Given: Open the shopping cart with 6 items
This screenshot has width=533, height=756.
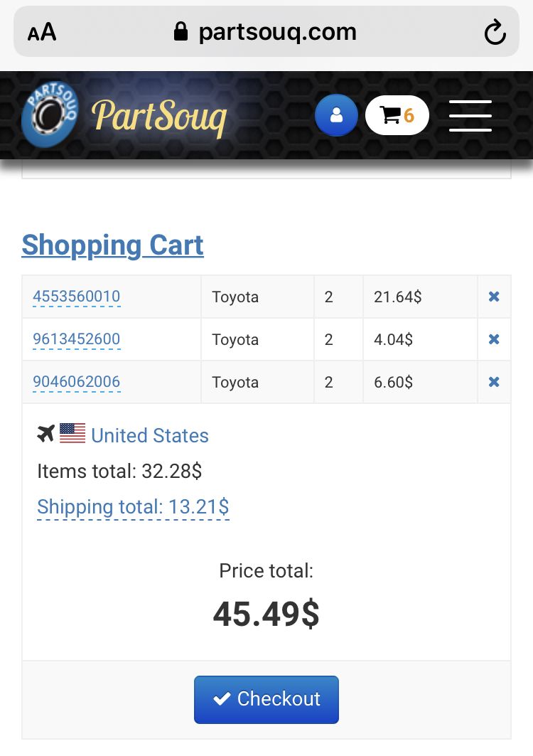Looking at the screenshot, I should [x=397, y=115].
